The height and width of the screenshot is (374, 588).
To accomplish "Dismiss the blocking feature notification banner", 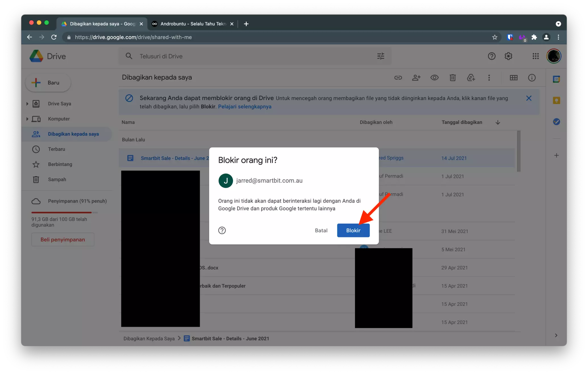I will (529, 98).
